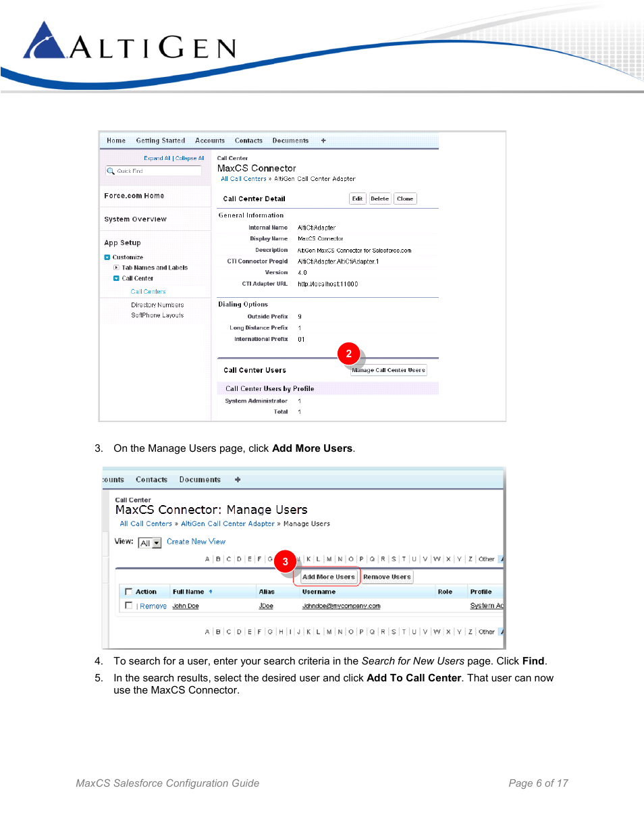This screenshot has width=644, height=834.
Task: Open Contacts tab on Manage Users page
Action: pos(151,479)
